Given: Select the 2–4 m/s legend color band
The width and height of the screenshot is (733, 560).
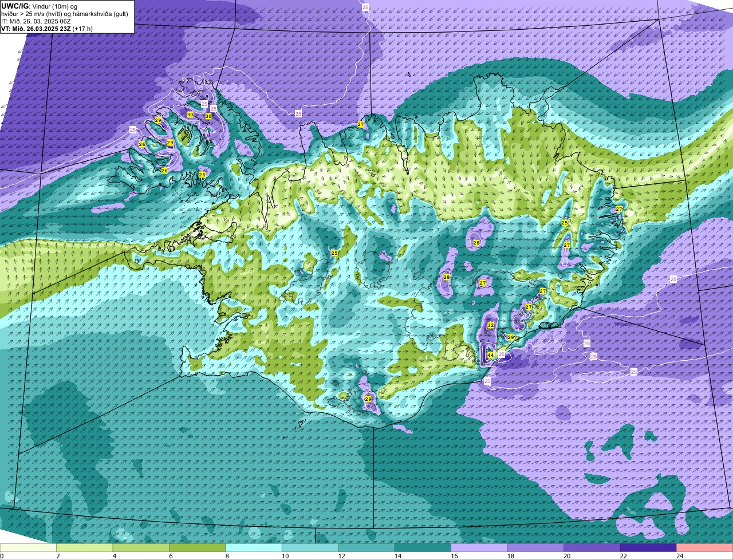Looking at the screenshot, I should point(85,547).
